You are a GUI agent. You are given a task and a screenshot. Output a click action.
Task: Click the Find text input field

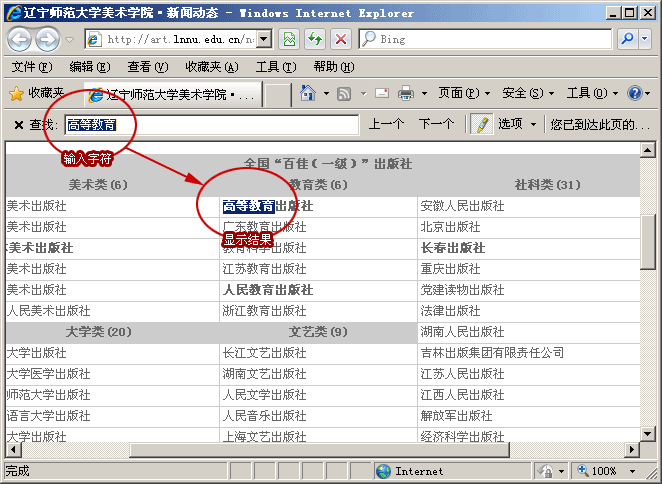click(x=210, y=125)
